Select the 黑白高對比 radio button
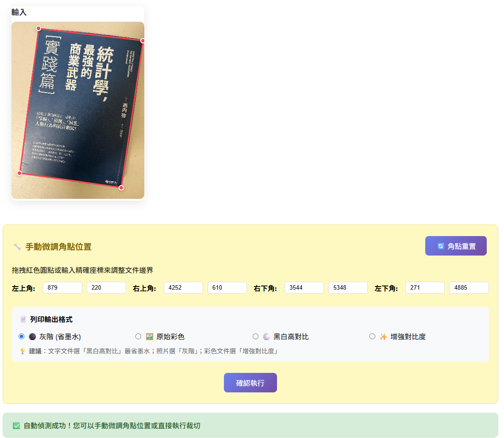Viewport: 504px width, 438px height. click(x=255, y=337)
